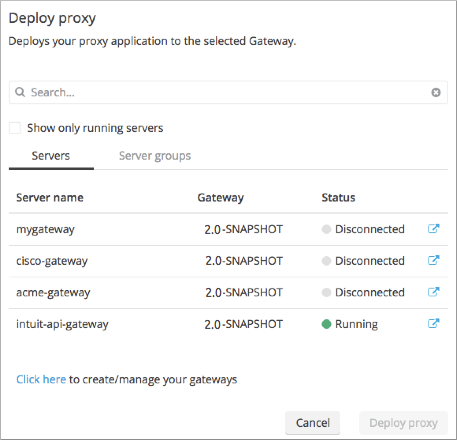Select the mygateway server row
This screenshot has width=457, height=440.
click(x=228, y=229)
